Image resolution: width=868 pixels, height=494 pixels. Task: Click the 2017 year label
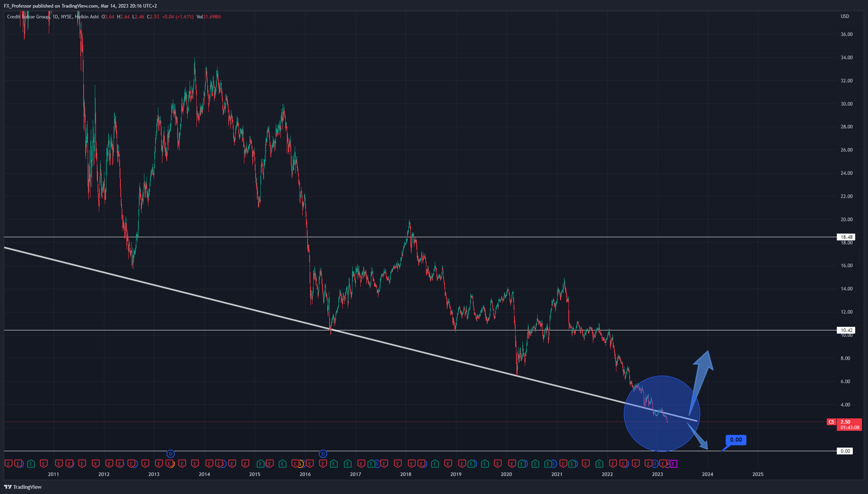[x=355, y=474]
